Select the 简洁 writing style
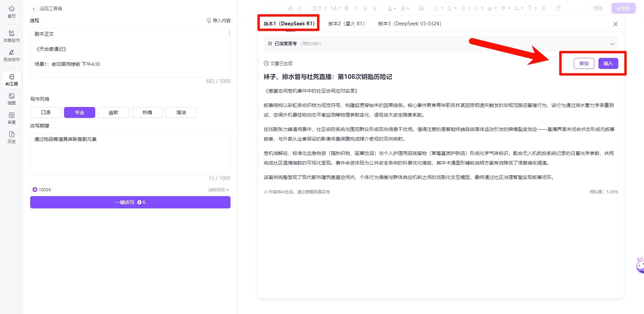This screenshot has width=644, height=314. pos(181,112)
